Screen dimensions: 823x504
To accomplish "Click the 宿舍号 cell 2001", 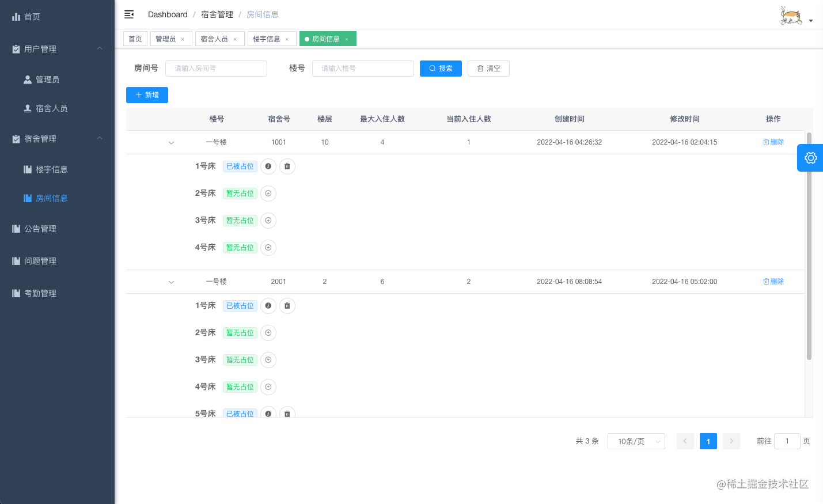I will coord(279,282).
